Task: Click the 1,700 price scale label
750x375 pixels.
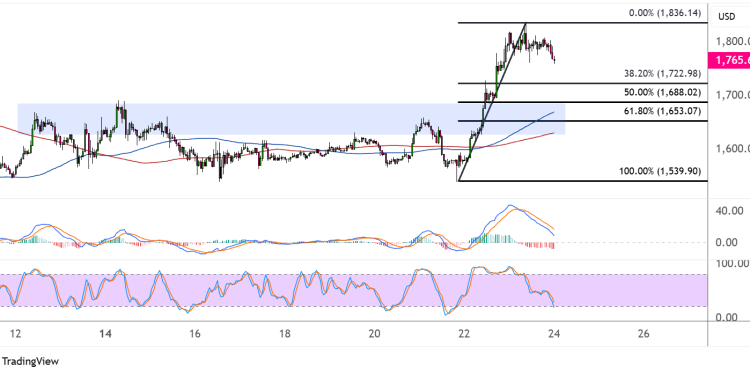Action: [732, 95]
